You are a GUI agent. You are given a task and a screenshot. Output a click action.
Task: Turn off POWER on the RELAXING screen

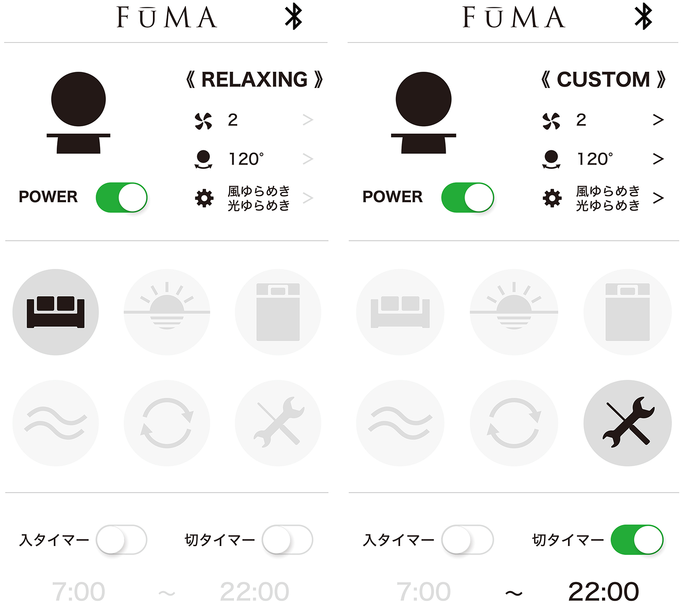pyautogui.click(x=122, y=197)
